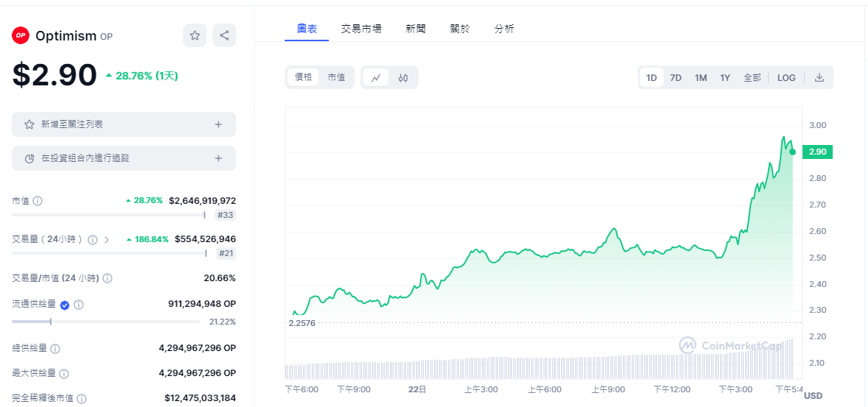Open info icon next to 完全稀釋後市值
Screen dimensions: 868x407
tap(82, 399)
